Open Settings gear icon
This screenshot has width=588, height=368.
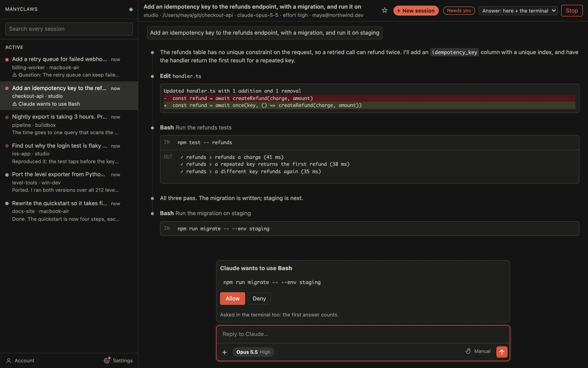(107, 360)
